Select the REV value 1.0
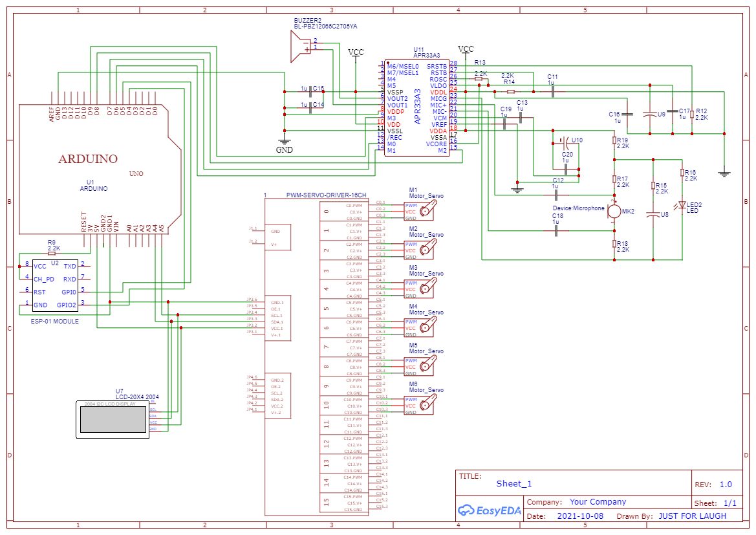756x535 pixels. pos(726,485)
